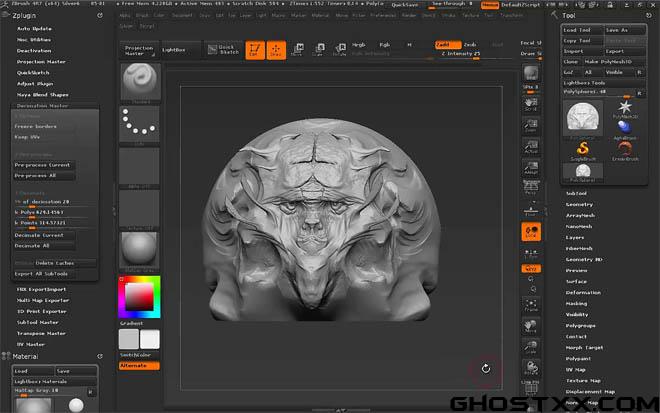
Task: Activate the Edit mode button
Action: 255,50
